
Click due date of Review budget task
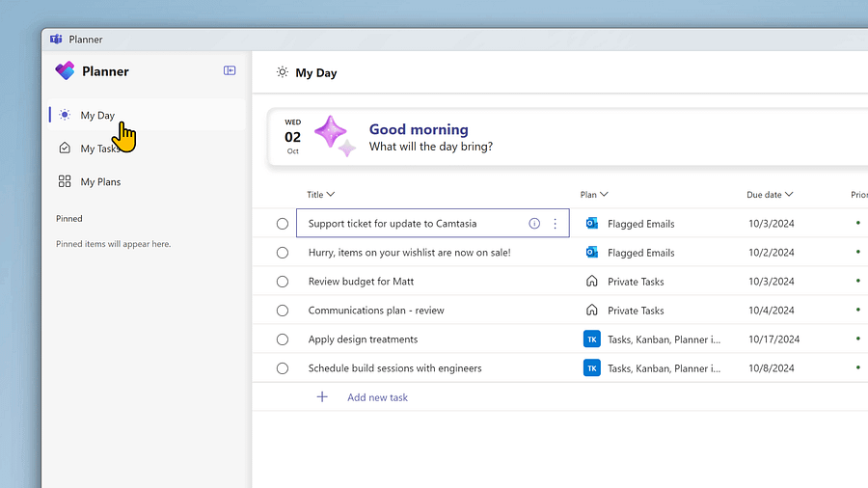(x=772, y=281)
